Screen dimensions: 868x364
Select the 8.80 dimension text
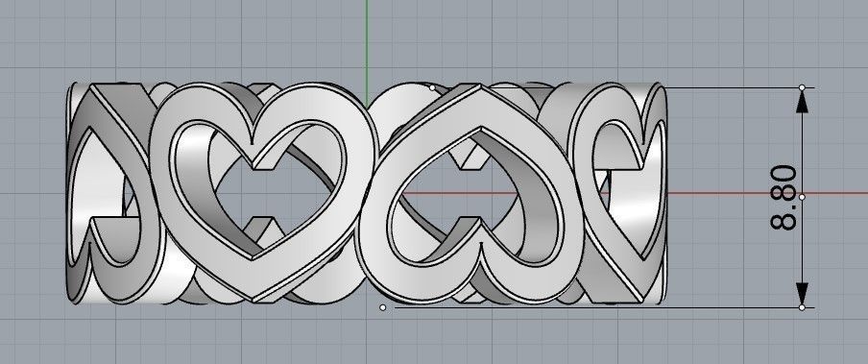click(784, 197)
